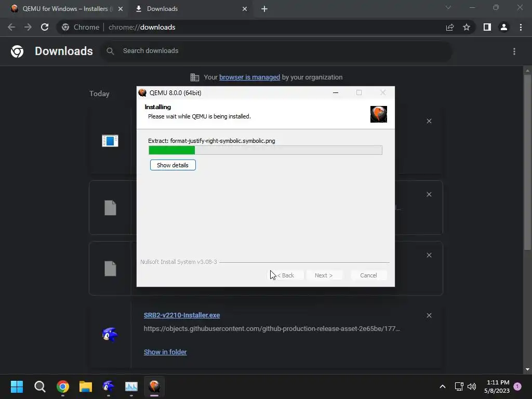Open the tab search chevron
The width and height of the screenshot is (532, 399).
click(x=448, y=7)
